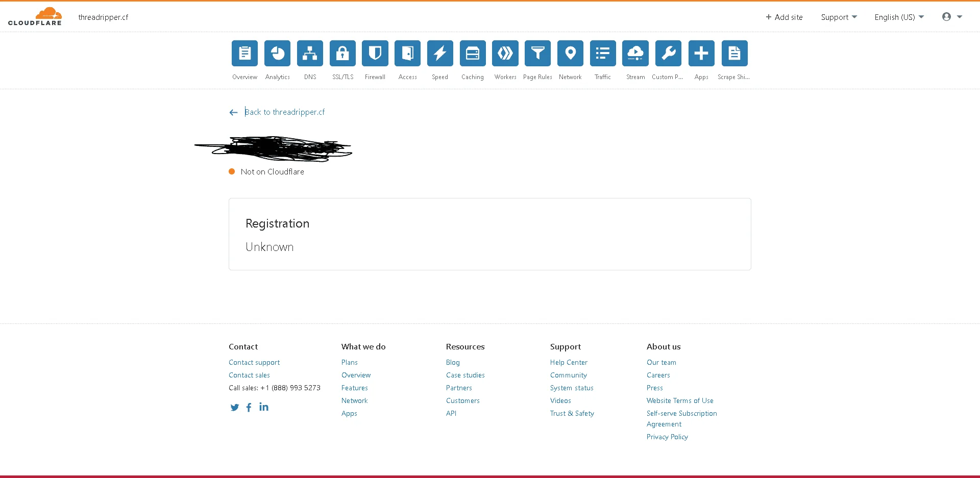
Task: Open the Traffic list icon
Action: tap(603, 53)
